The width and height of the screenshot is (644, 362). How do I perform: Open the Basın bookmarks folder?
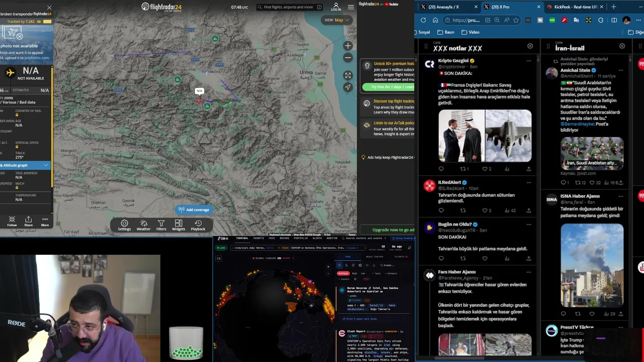(446, 32)
